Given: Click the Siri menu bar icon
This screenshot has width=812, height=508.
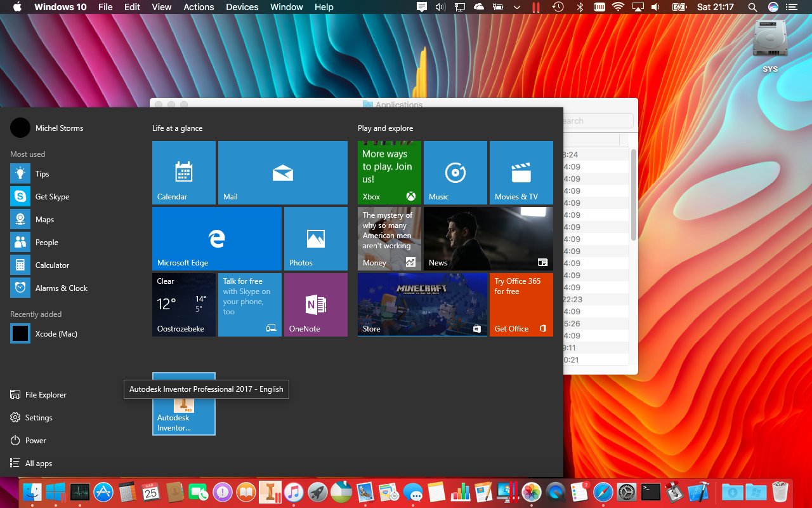Looking at the screenshot, I should pyautogui.click(x=773, y=7).
